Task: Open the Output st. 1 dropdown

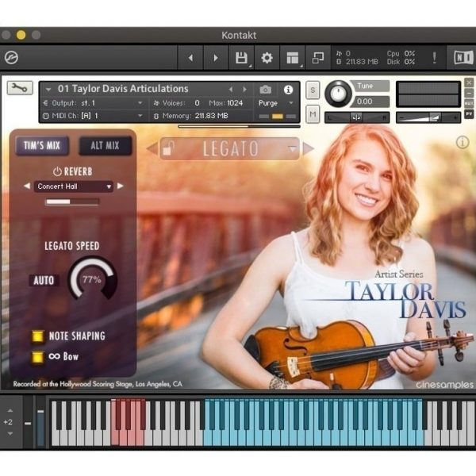Action: 140,103
